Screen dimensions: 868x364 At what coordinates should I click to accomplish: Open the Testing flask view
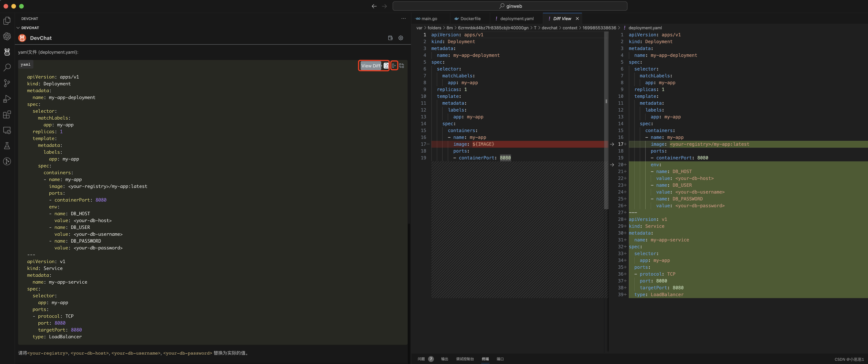(7, 146)
